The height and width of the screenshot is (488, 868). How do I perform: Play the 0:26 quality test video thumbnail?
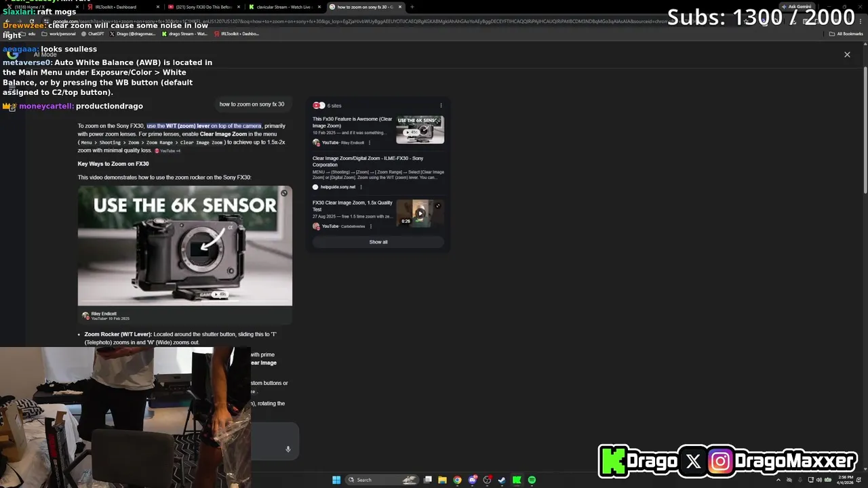[x=420, y=213]
